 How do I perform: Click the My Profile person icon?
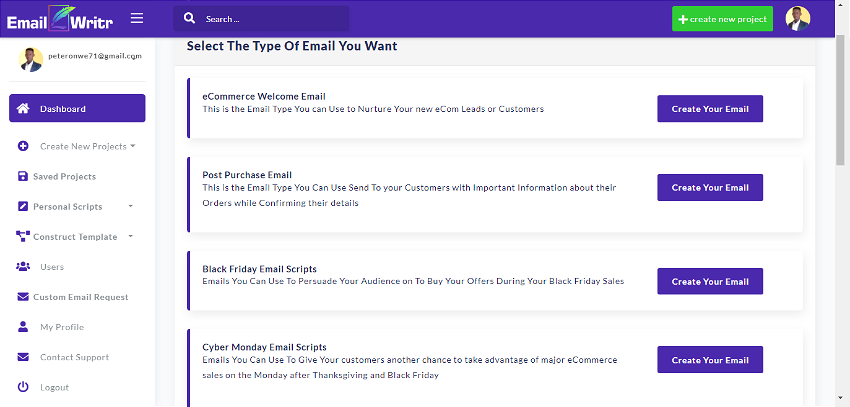tap(23, 327)
